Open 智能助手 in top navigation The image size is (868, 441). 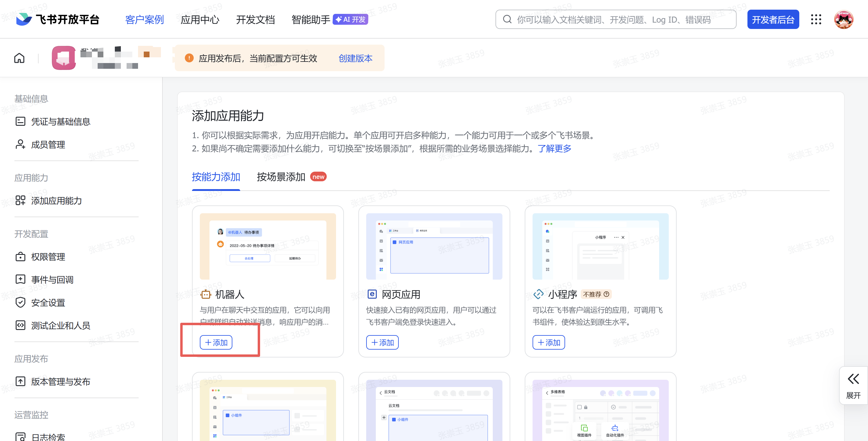point(311,20)
